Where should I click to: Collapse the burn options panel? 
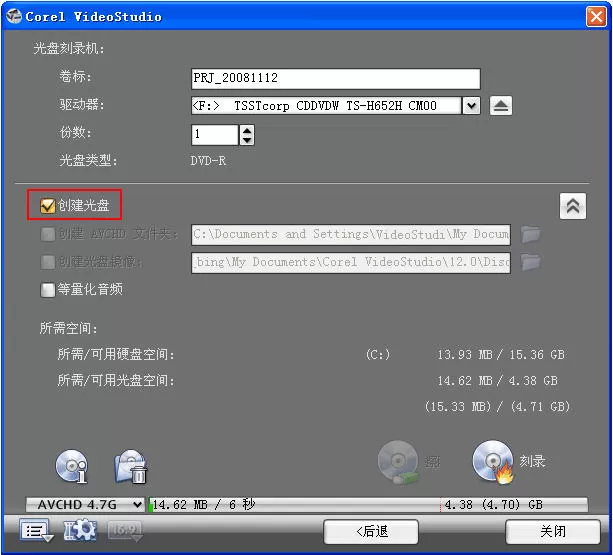point(573,206)
